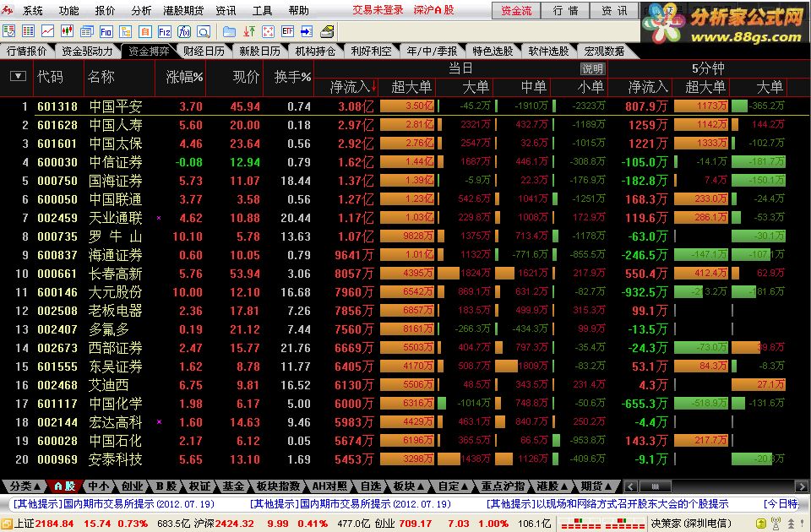
Task: Click the 资讯 button at top right
Action: point(614,10)
